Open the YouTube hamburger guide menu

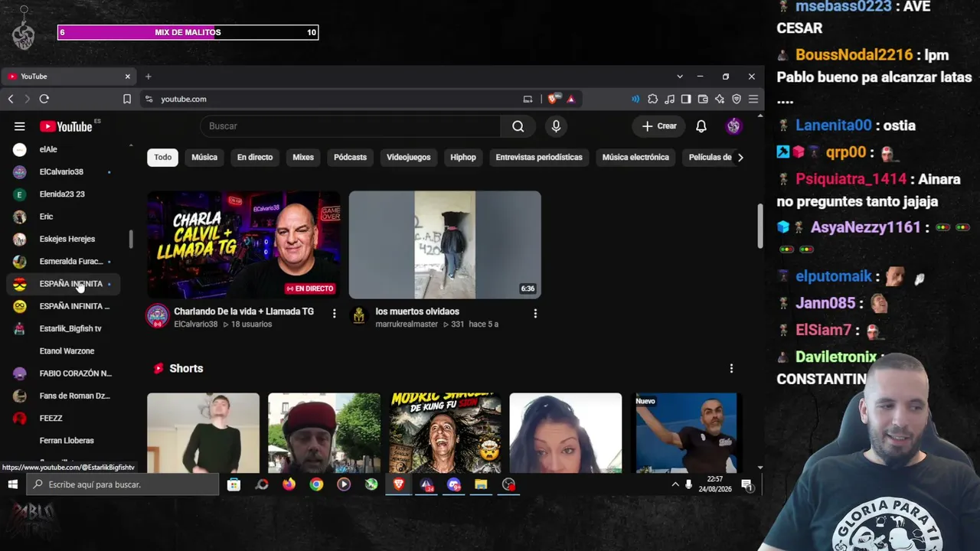click(20, 126)
